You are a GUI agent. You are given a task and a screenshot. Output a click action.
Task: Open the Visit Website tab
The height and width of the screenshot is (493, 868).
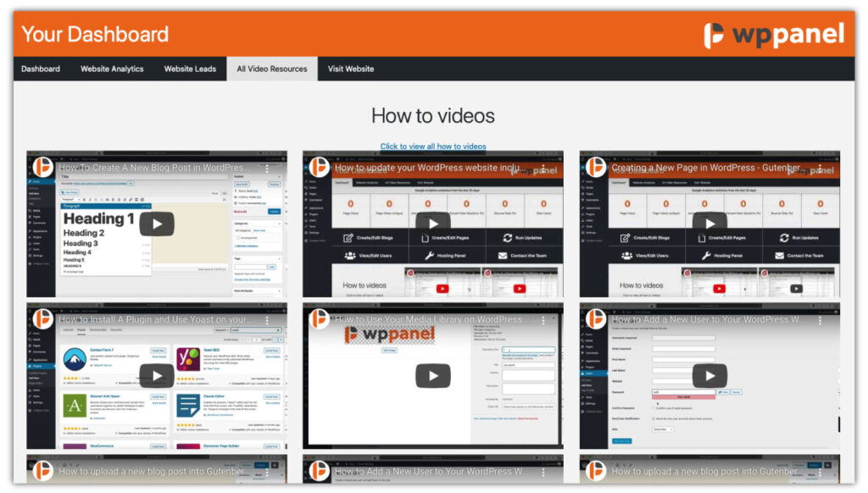350,69
